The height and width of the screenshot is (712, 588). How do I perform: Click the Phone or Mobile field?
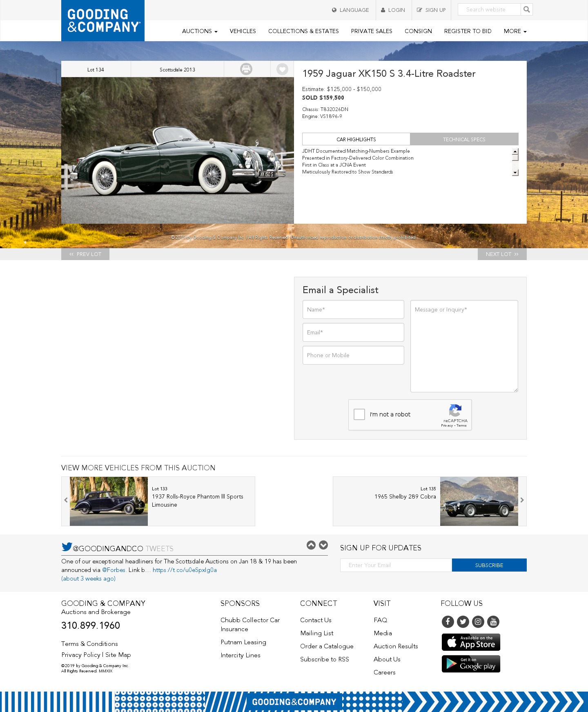coord(353,355)
